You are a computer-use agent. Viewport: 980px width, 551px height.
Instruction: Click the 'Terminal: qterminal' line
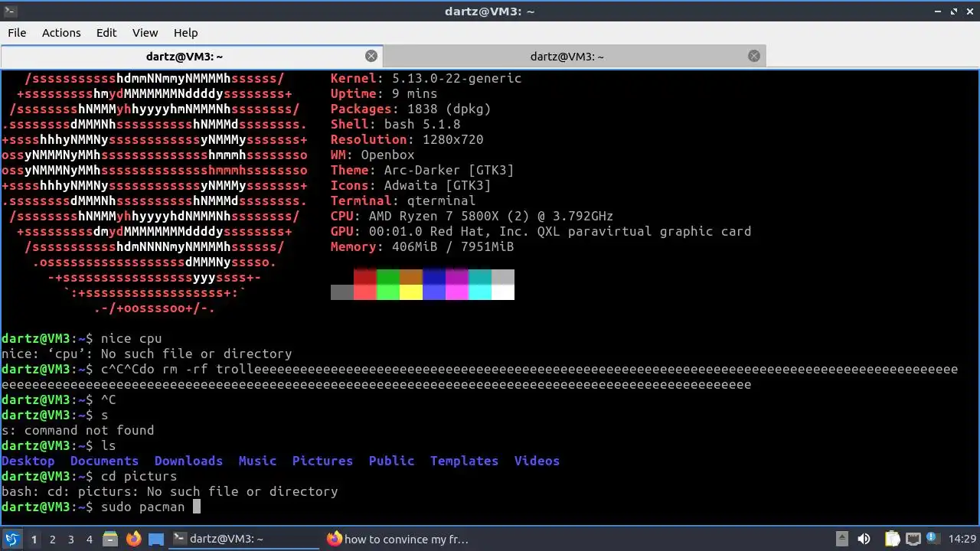click(x=403, y=201)
